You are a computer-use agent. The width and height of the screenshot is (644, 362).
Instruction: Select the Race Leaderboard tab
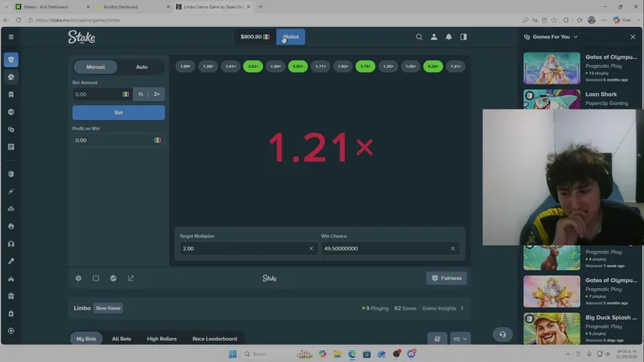coord(215,339)
